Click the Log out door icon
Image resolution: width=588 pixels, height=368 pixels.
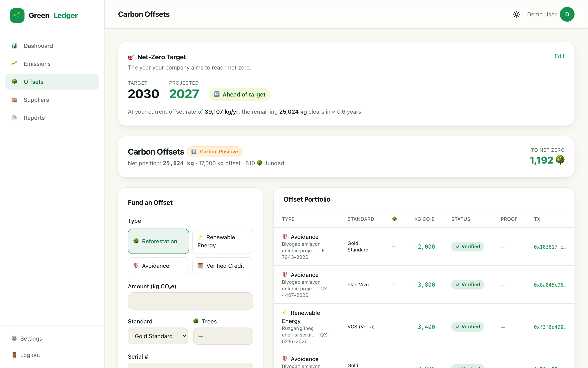[14, 355]
